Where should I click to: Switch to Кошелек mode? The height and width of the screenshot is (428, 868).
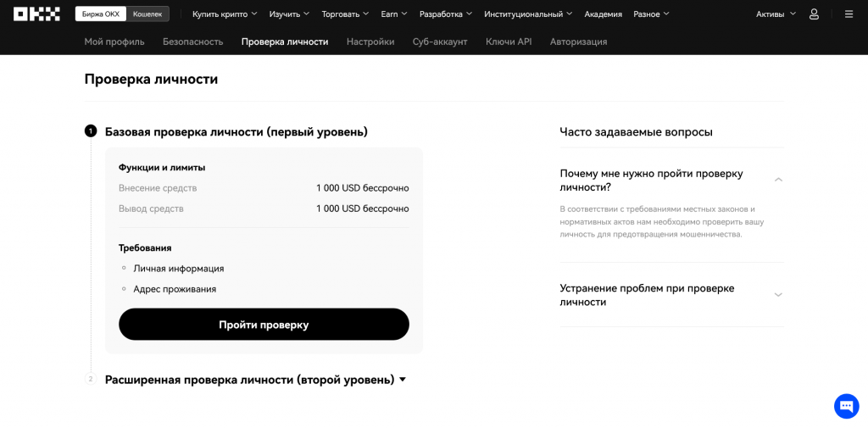pyautogui.click(x=147, y=14)
